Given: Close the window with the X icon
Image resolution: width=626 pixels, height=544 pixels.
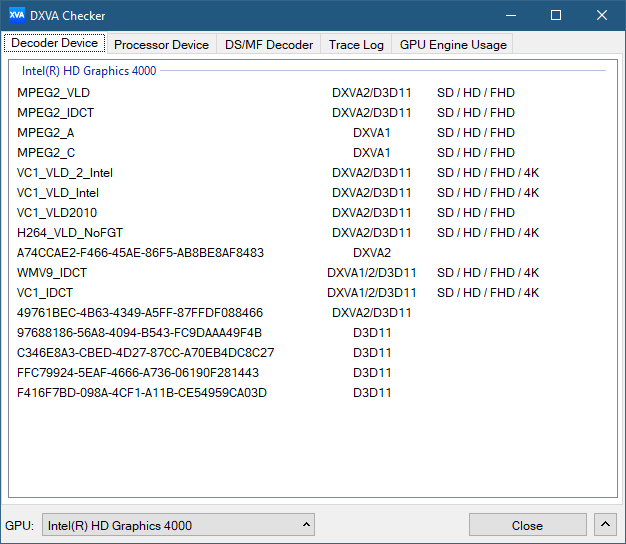Looking at the screenshot, I should [602, 15].
